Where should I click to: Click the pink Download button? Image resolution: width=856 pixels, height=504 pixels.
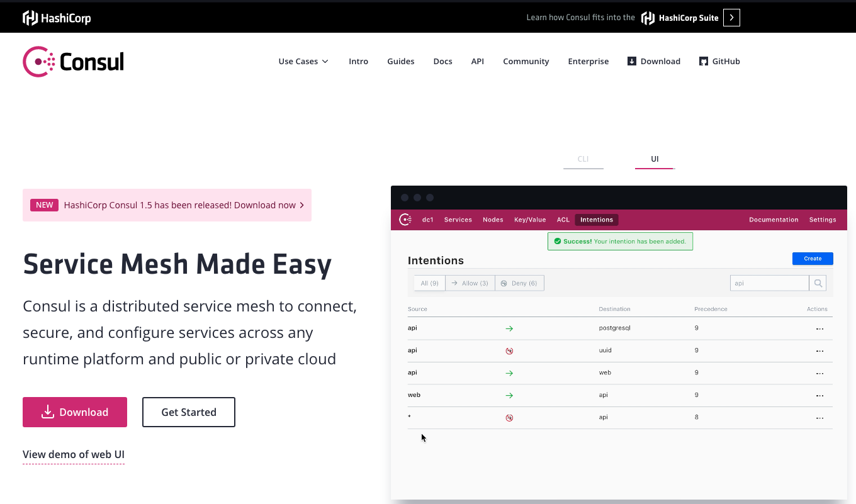click(x=75, y=412)
